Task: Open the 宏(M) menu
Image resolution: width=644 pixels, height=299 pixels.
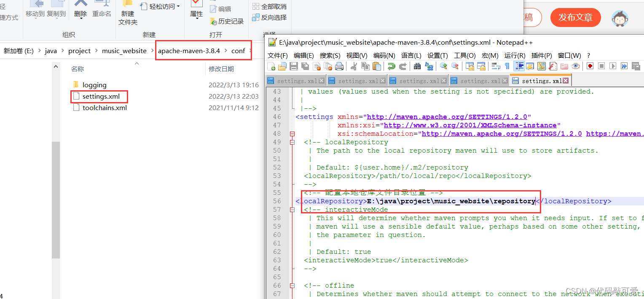Action: (x=489, y=55)
